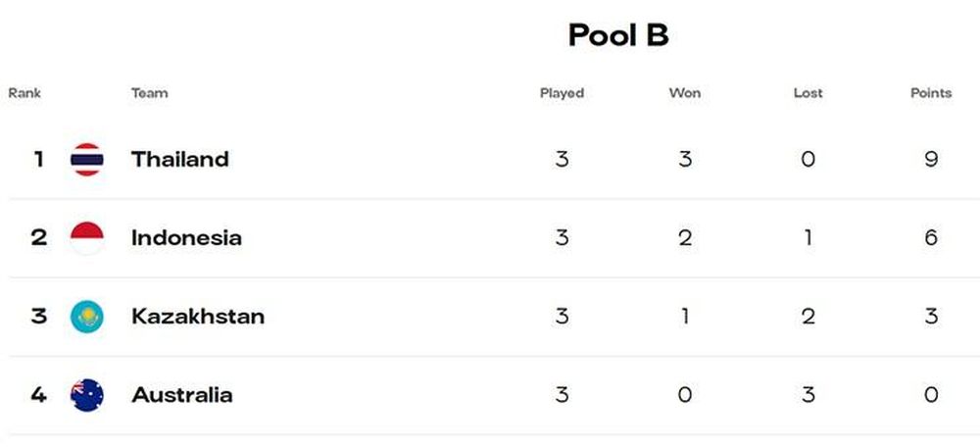Screen dimensions: 980x448
Task: Click the Indonesia flag icon
Action: tap(87, 238)
